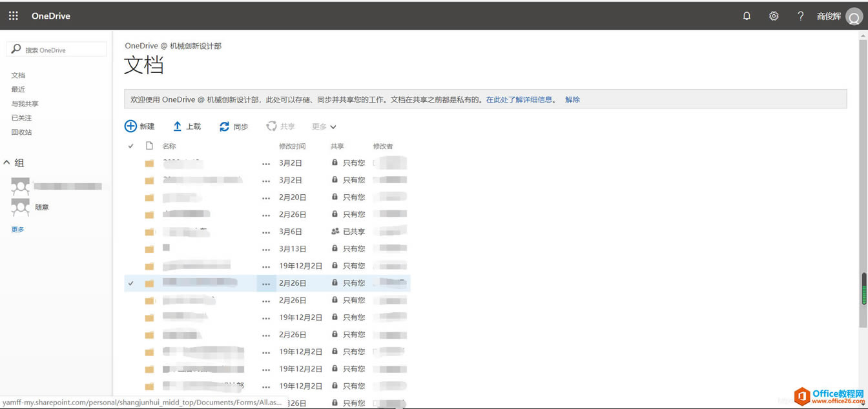
Task: Click the folder icon in the 2月20日 row
Action: click(x=149, y=197)
